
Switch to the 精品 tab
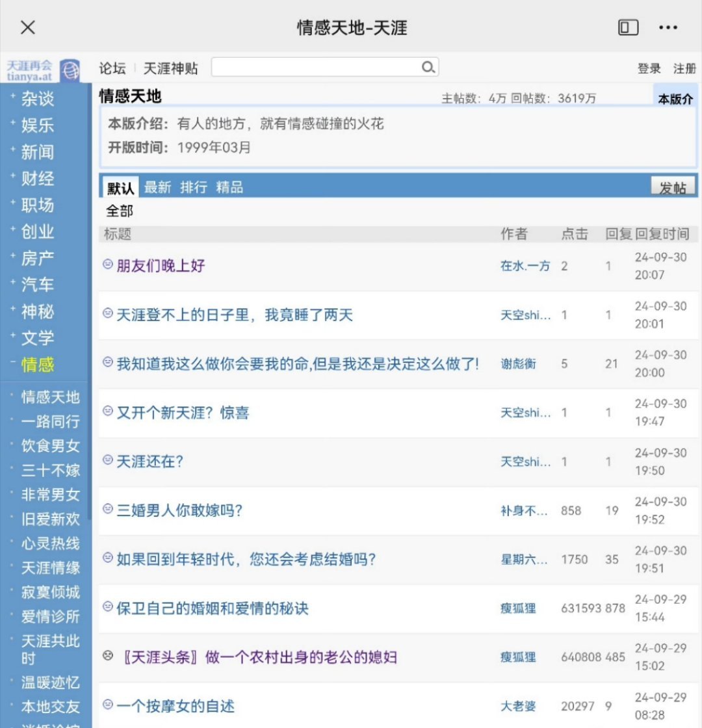pyautogui.click(x=229, y=187)
